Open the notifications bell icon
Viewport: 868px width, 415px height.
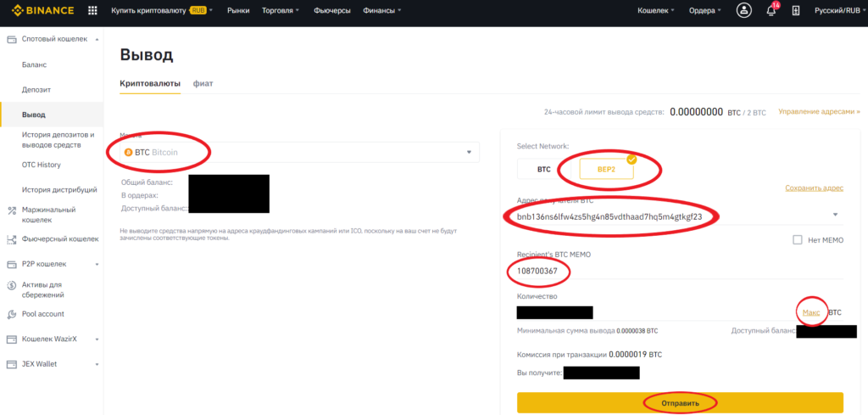[x=771, y=10]
